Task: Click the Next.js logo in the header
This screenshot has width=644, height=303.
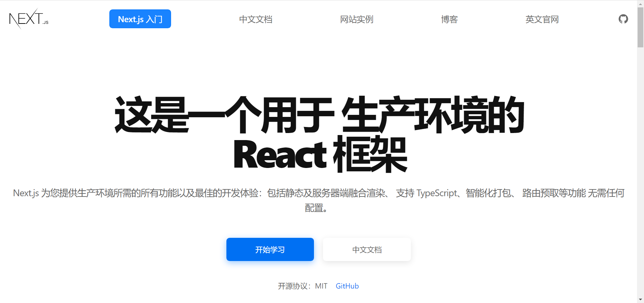Action: (29, 19)
